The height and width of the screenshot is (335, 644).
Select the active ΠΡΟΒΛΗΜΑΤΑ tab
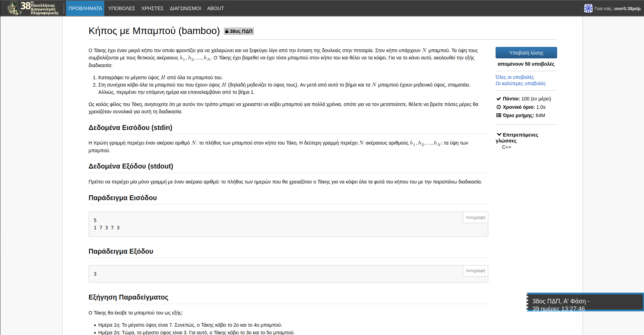pos(85,8)
